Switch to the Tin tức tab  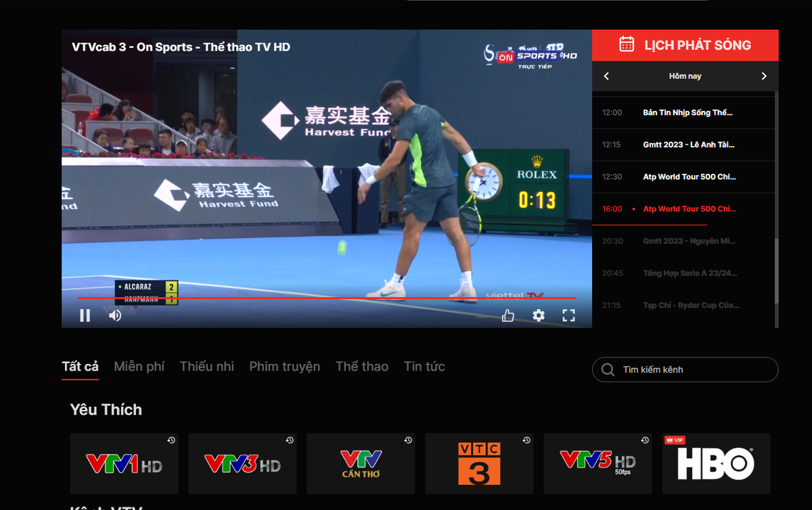pos(424,367)
